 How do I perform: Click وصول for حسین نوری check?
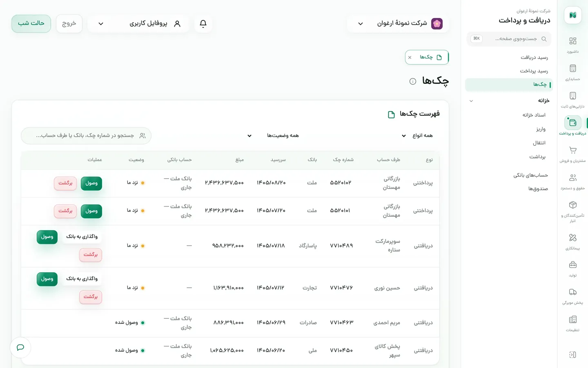pyautogui.click(x=47, y=279)
